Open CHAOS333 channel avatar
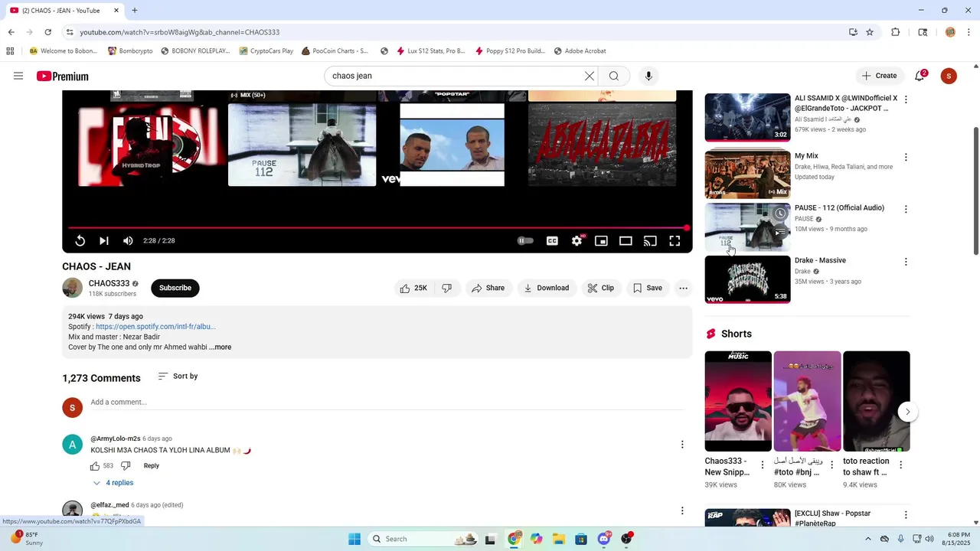The image size is (980, 551). tap(72, 288)
